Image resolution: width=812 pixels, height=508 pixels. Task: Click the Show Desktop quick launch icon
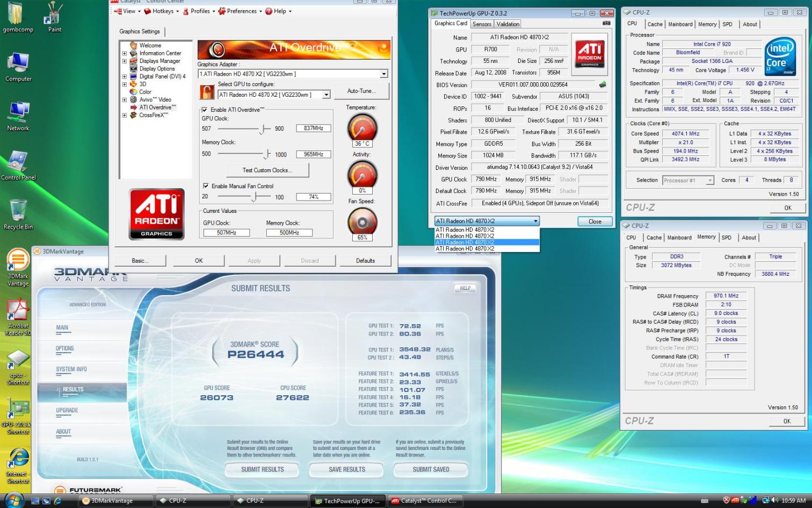(x=35, y=501)
